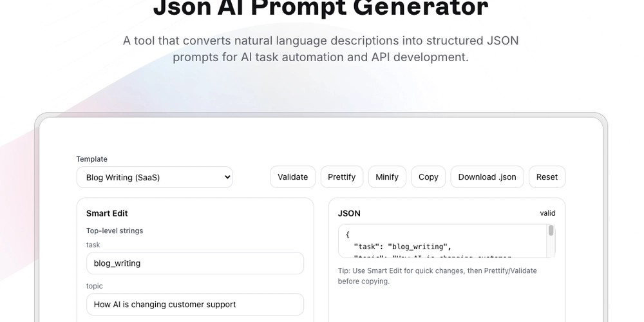Image resolution: width=644 pixels, height=322 pixels.
Task: Download the .json file
Action: (x=487, y=177)
